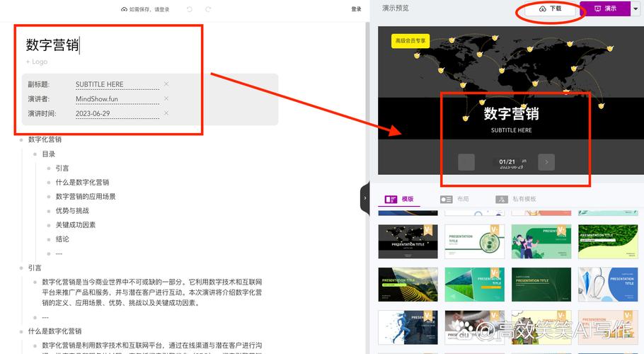The width and height of the screenshot is (644, 354).
Task: Edit the SUBTITLE HERE subtitle field
Action: point(117,84)
